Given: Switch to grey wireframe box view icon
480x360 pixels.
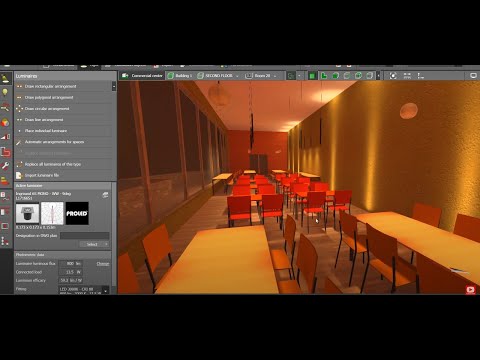Looking at the screenshot, I should pos(347,76).
